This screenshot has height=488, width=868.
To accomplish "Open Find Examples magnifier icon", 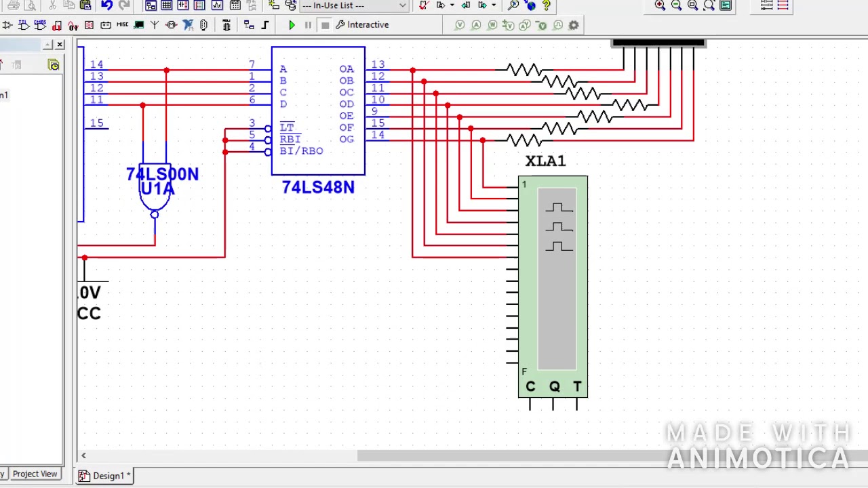I will (513, 5).
